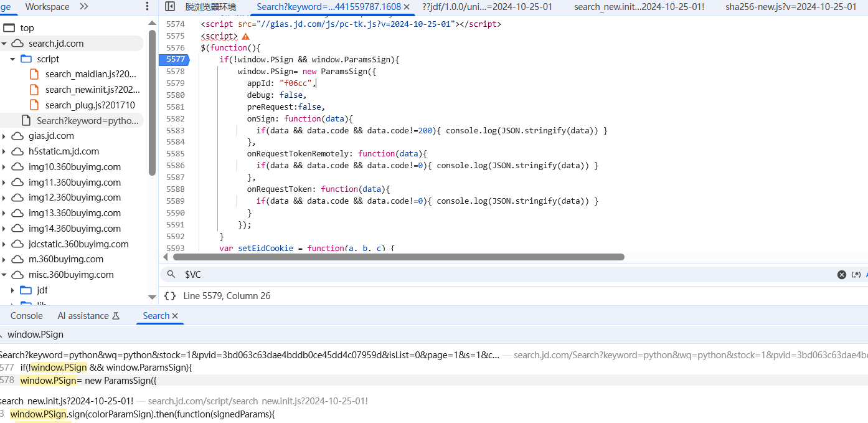The width and height of the screenshot is (868, 423).
Task: Expand jdcstatic.360buyimg.com node
Action: (x=4, y=244)
